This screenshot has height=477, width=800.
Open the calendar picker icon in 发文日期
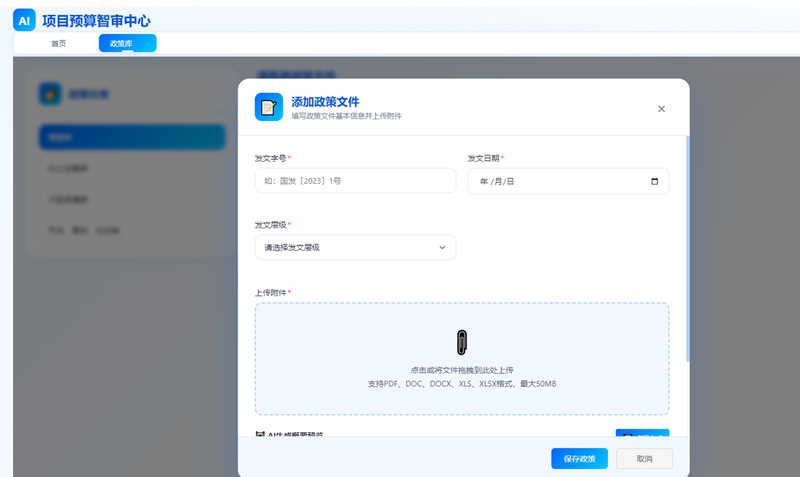point(655,181)
